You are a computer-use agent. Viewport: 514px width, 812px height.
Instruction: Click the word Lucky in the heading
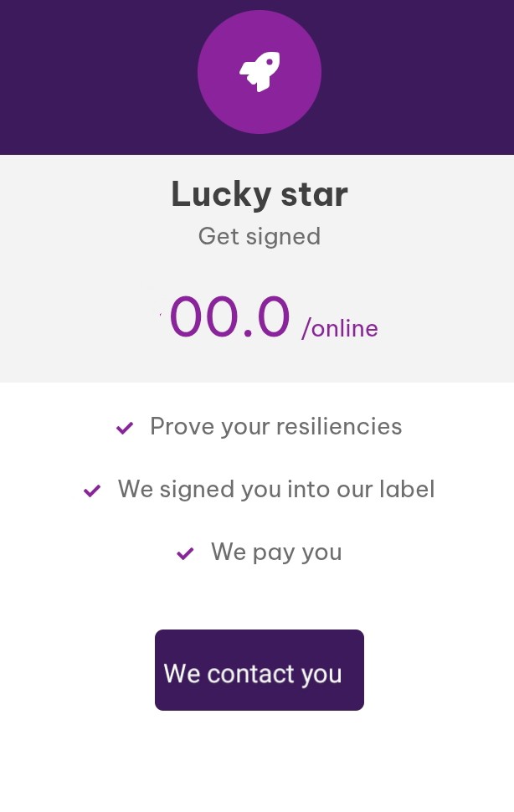[x=221, y=195]
